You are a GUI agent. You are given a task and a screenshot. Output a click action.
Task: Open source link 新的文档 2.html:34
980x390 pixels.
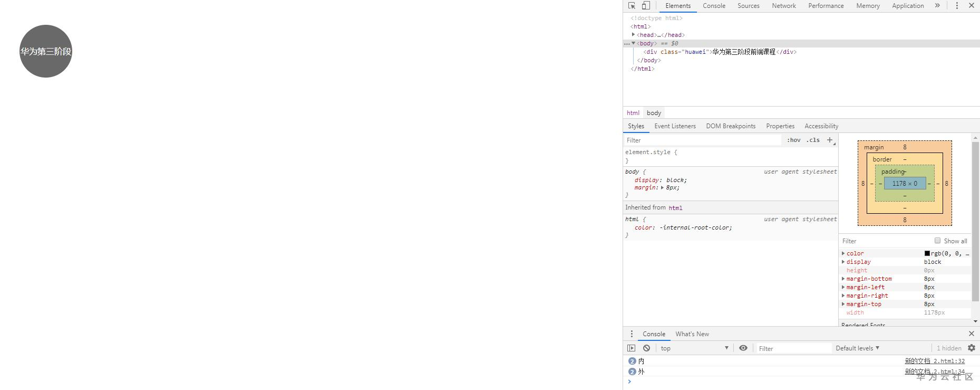(935, 372)
